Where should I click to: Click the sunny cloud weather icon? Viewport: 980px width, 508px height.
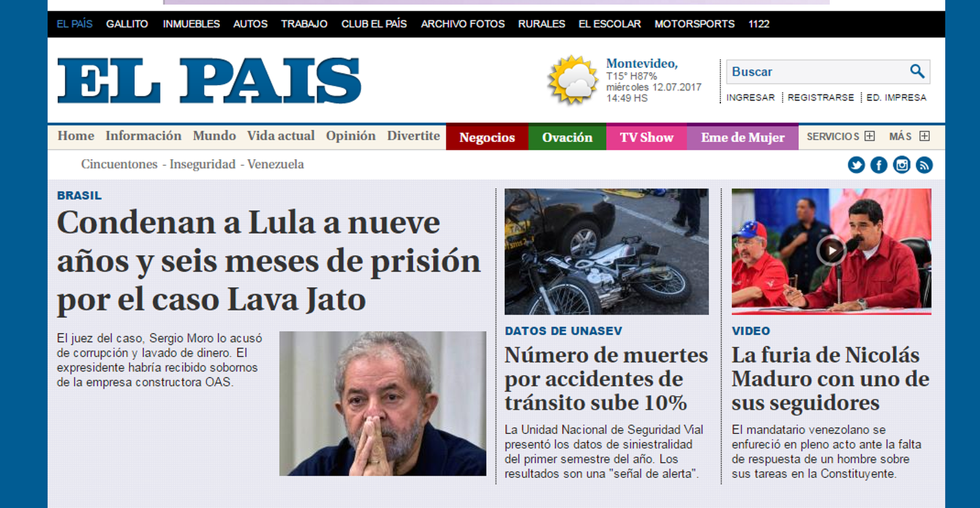[573, 80]
